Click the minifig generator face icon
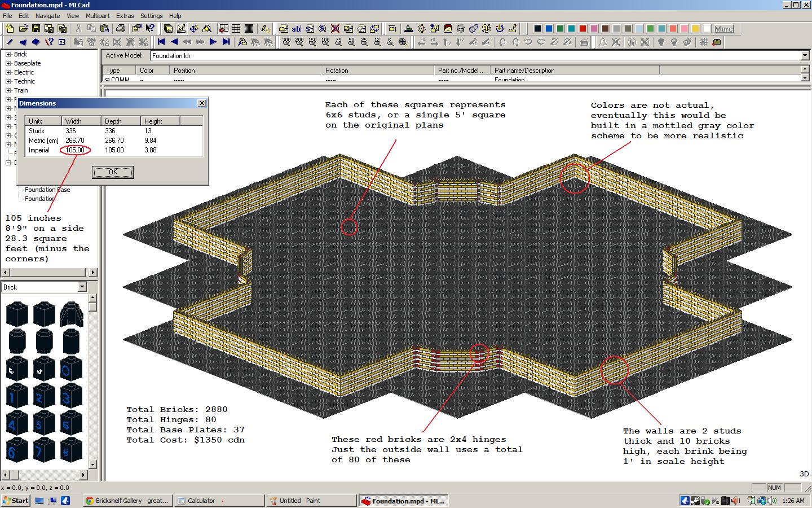 [448, 29]
